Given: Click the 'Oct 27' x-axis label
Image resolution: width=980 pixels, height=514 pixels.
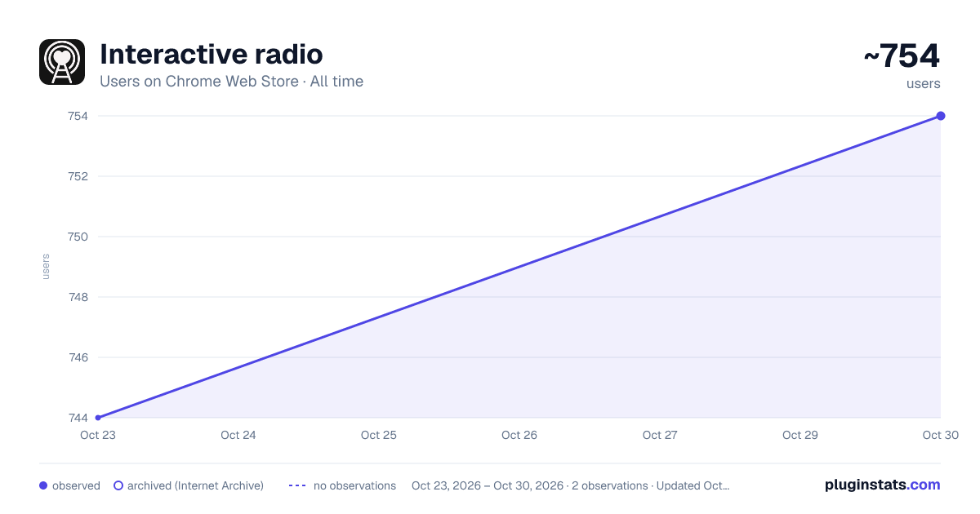Looking at the screenshot, I should (660, 435).
